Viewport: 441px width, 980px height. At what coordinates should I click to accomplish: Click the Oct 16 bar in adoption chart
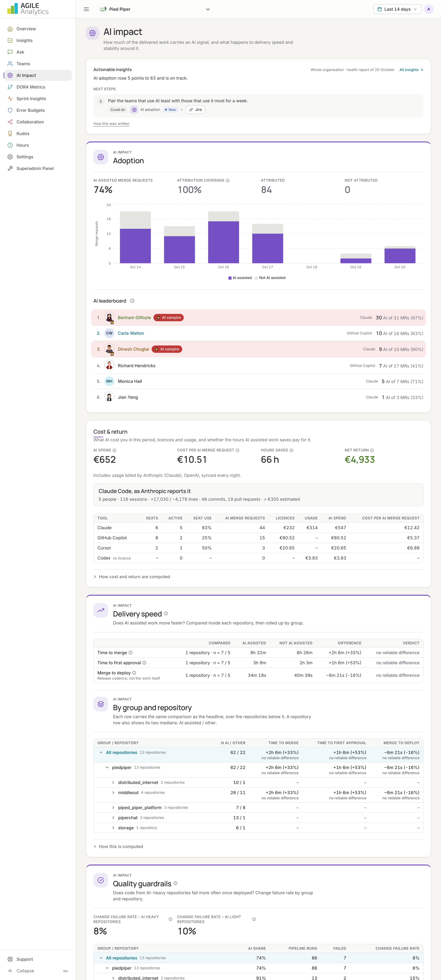[x=223, y=237]
